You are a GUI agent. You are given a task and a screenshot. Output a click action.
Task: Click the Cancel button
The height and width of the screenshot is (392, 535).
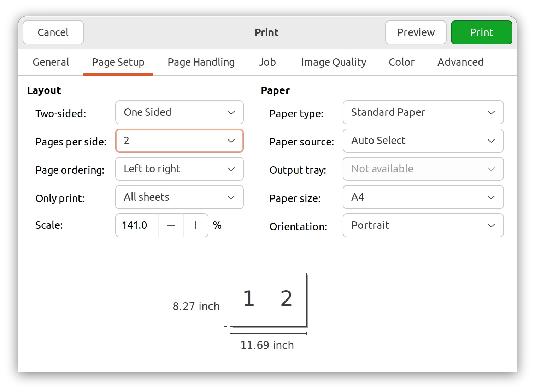(53, 32)
